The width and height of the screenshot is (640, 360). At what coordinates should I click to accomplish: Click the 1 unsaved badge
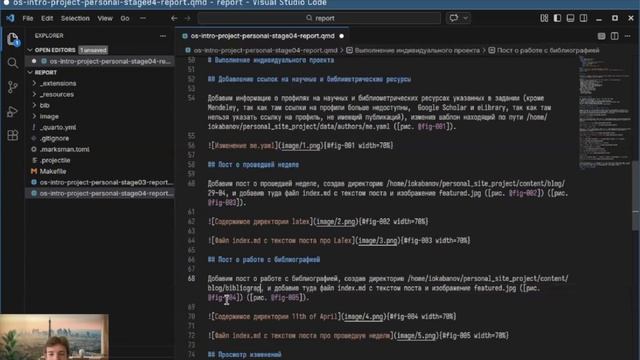[93, 50]
